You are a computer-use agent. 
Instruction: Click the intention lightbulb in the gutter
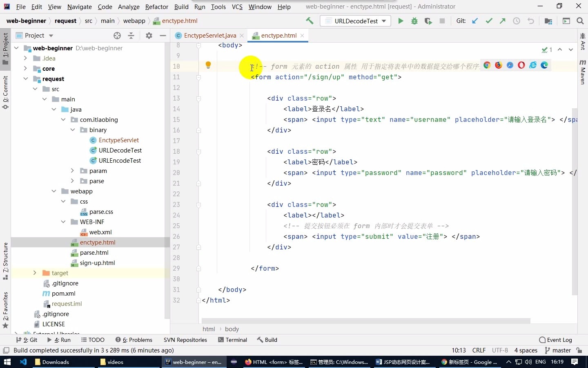pyautogui.click(x=209, y=65)
